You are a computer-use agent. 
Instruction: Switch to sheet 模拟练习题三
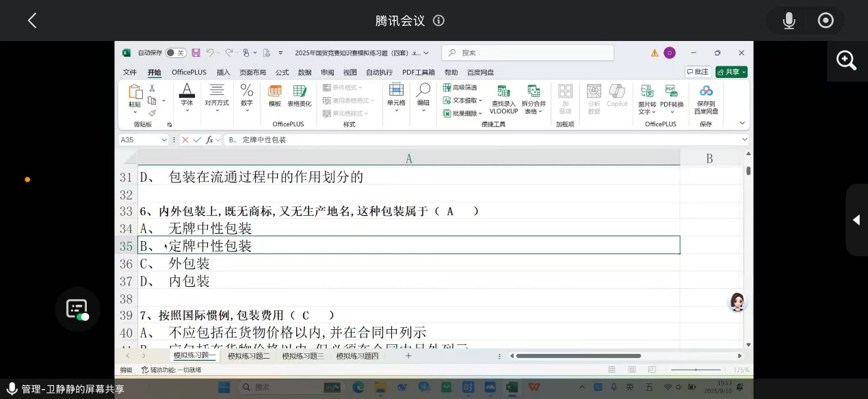(302, 356)
